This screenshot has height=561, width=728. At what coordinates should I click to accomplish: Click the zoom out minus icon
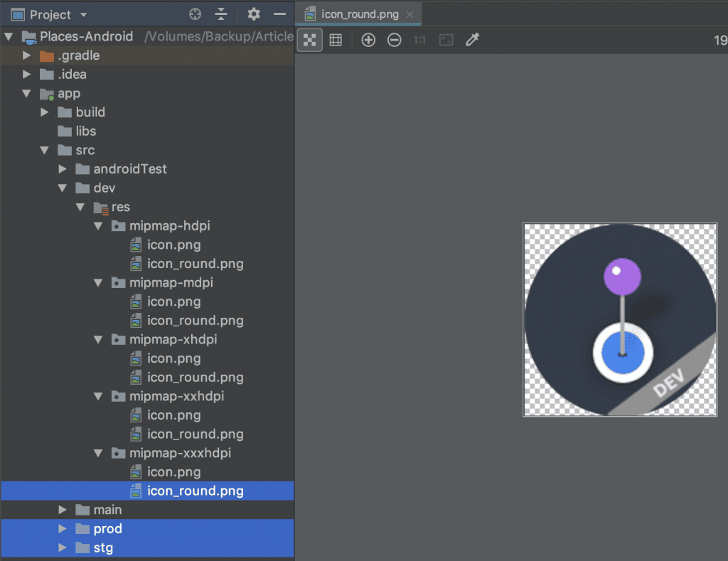394,40
